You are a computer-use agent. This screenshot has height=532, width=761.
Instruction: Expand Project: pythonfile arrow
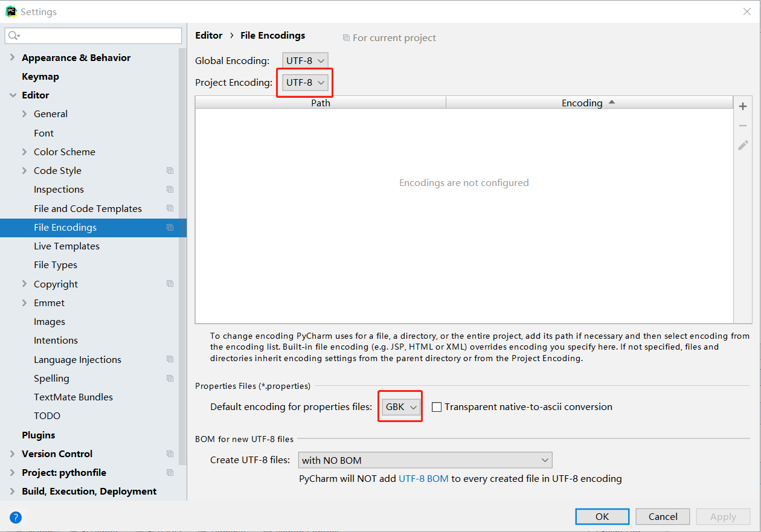tap(13, 473)
